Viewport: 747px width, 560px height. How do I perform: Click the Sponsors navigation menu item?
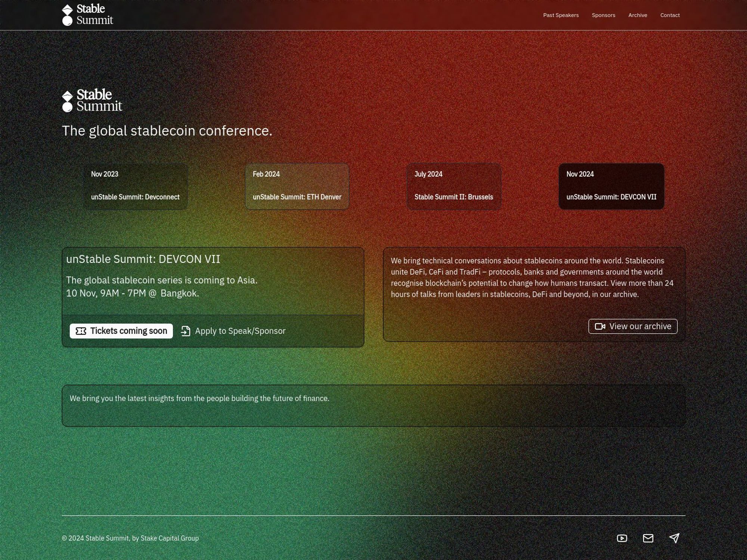[604, 15]
